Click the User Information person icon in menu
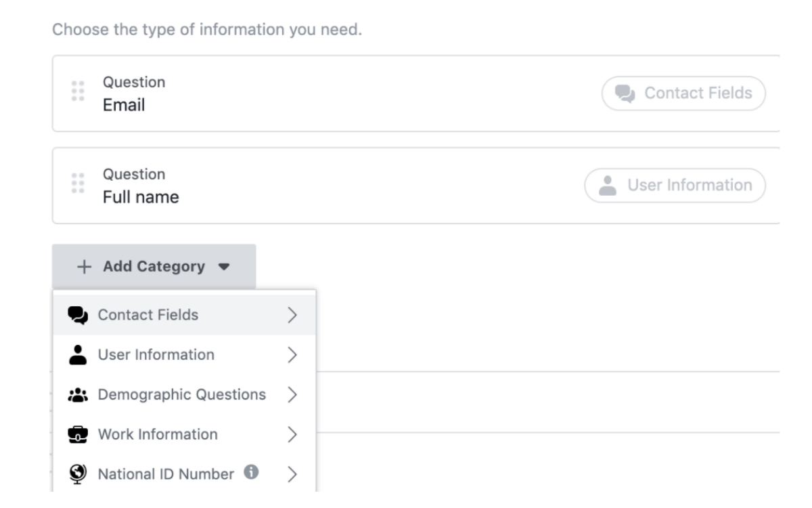 [79, 354]
